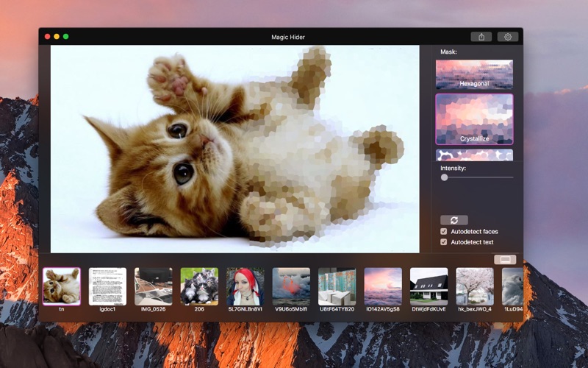Screen dimensions: 588x368
Task: Select the Hexagonal mask style
Action: (x=474, y=74)
